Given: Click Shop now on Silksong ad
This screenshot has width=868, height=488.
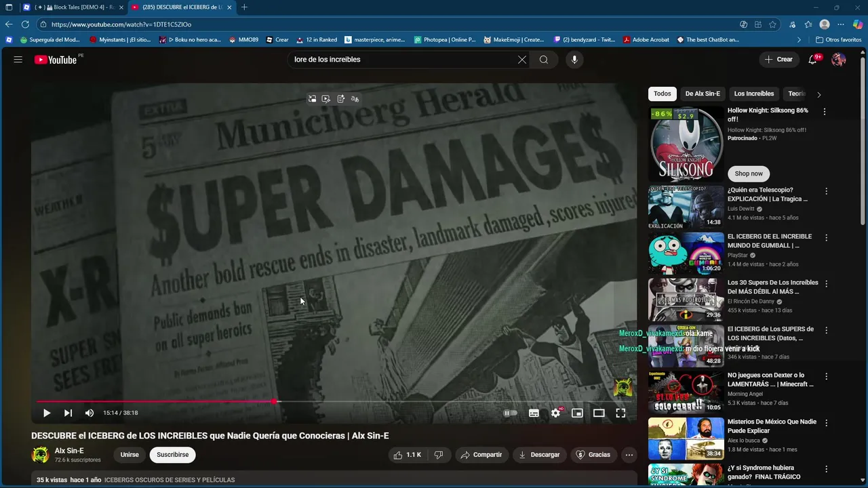Looking at the screenshot, I should pos(749,174).
